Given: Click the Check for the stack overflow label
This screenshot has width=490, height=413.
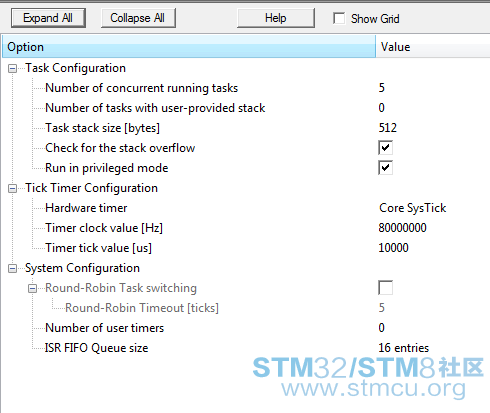Looking at the screenshot, I should (x=120, y=148).
